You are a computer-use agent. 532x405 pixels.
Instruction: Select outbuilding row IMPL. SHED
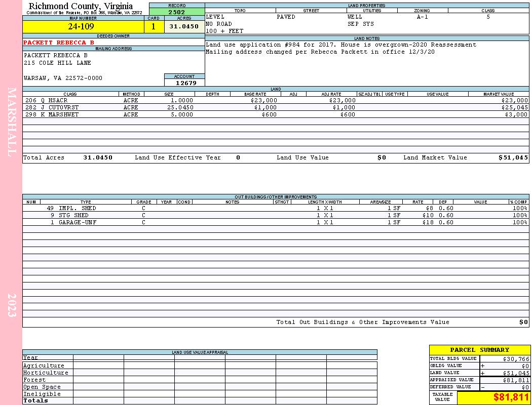tap(276, 209)
